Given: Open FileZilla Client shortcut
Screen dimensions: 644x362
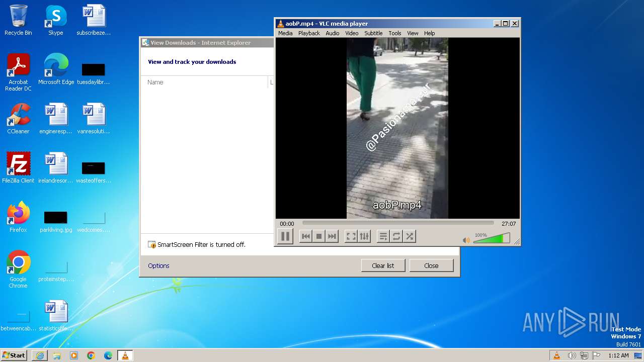Looking at the screenshot, I should 18,167.
